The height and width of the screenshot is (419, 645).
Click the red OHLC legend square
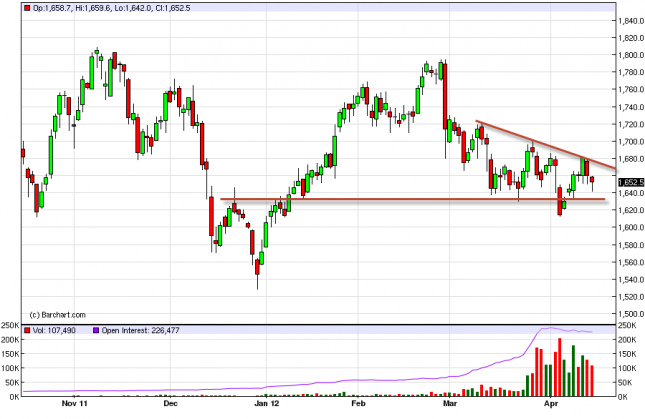27,8
